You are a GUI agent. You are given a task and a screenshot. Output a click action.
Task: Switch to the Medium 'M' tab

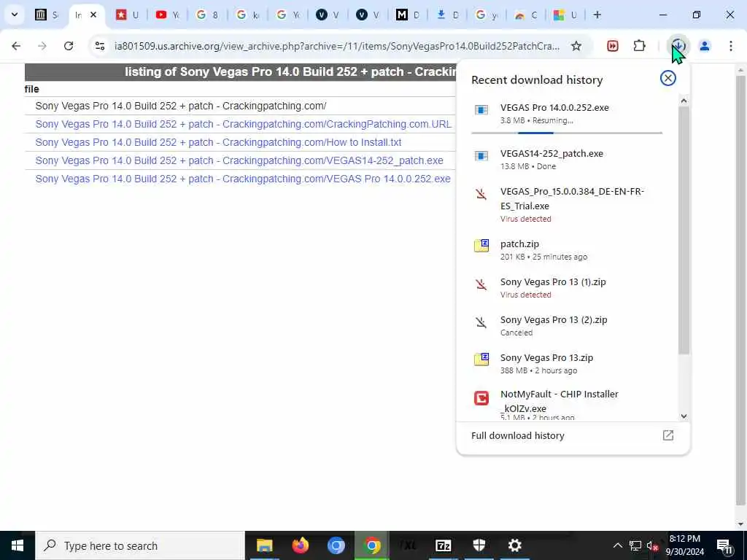tap(409, 15)
